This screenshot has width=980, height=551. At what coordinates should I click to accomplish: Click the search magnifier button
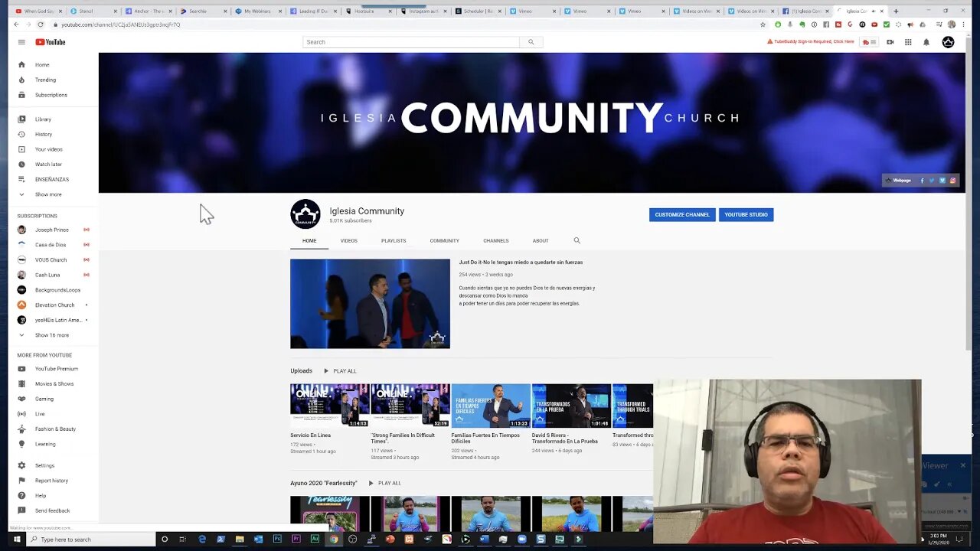(531, 42)
